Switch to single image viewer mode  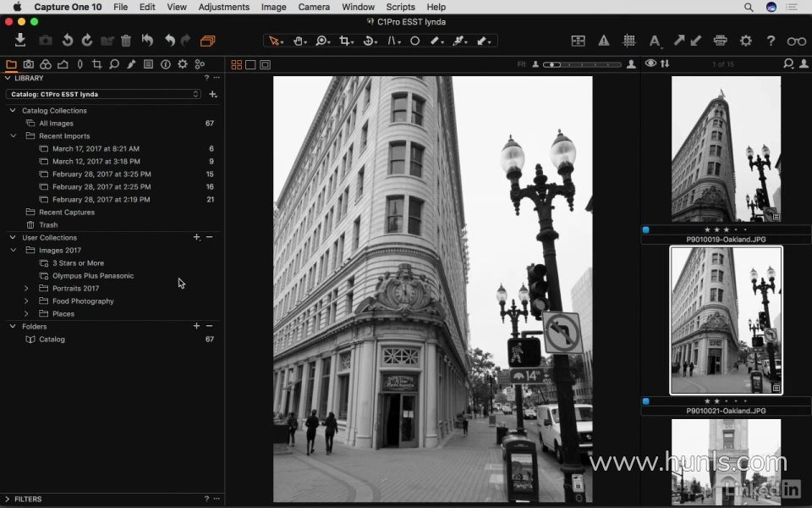pyautogui.click(x=251, y=64)
